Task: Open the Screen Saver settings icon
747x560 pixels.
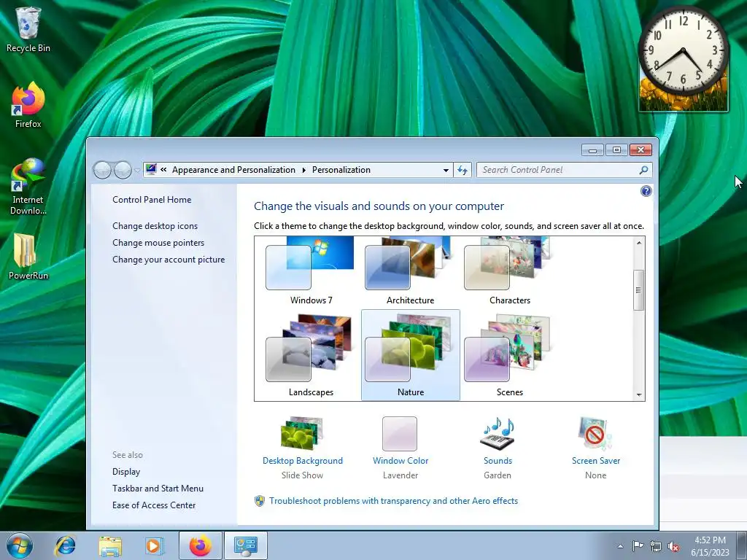Action: point(595,433)
